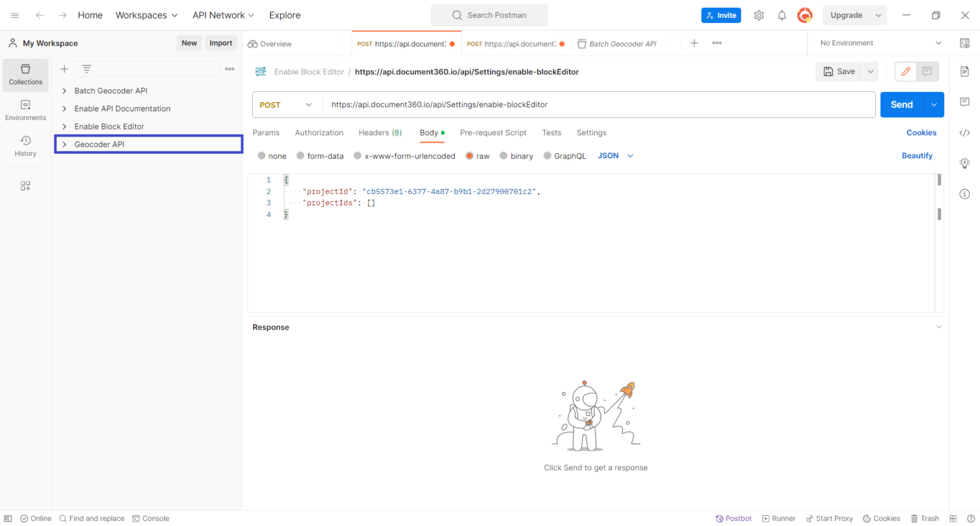Click the Send button
The height and width of the screenshot is (526, 980).
coord(901,104)
